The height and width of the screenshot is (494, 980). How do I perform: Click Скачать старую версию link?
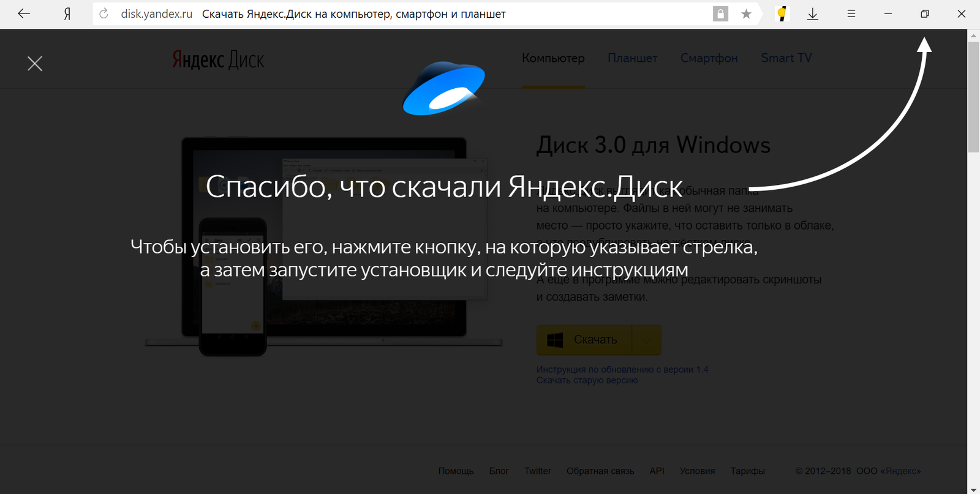tap(587, 380)
